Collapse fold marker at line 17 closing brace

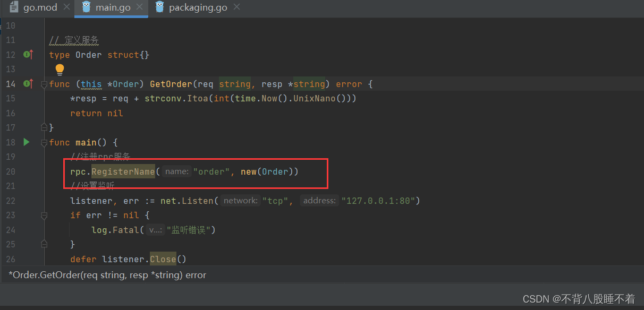pyautogui.click(x=44, y=127)
